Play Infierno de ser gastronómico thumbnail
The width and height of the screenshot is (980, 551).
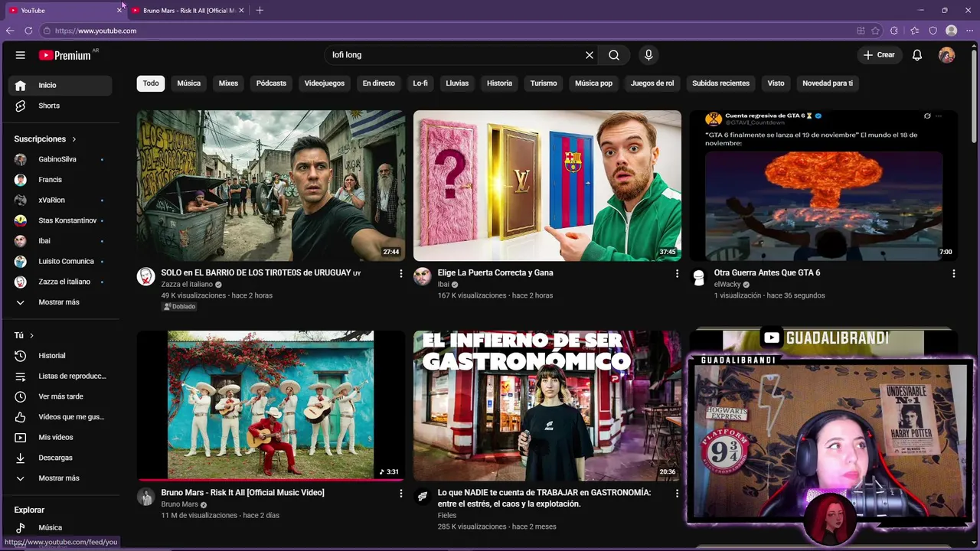(547, 406)
